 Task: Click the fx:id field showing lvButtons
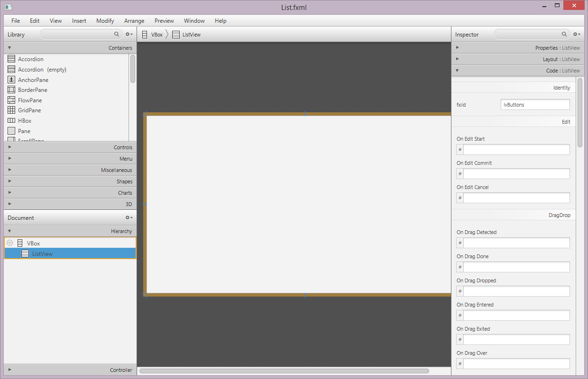[535, 104]
